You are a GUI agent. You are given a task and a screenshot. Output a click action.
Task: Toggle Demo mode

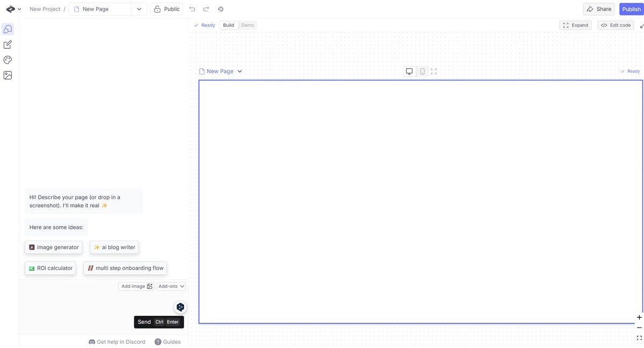(x=248, y=25)
